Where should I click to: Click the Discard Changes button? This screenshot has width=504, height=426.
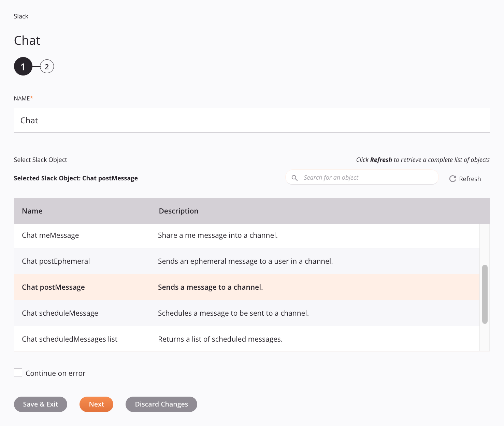pos(161,404)
